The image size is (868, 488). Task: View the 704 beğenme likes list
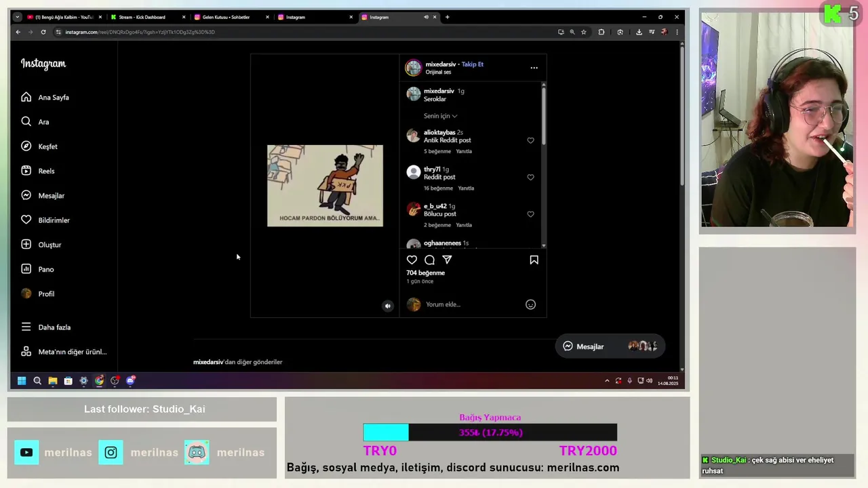tap(426, 273)
